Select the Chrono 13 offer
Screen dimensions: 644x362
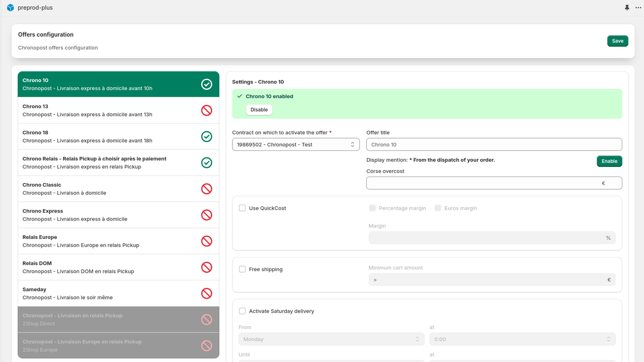click(118, 111)
